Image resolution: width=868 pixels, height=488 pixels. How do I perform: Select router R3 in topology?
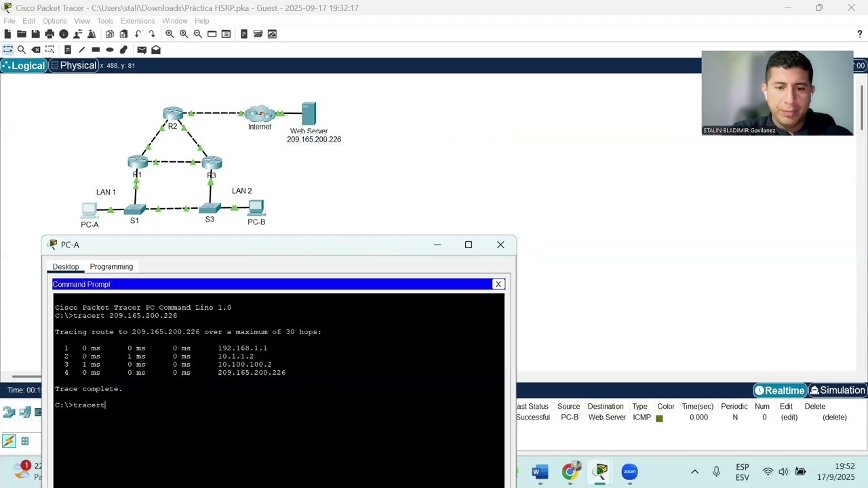(212, 163)
